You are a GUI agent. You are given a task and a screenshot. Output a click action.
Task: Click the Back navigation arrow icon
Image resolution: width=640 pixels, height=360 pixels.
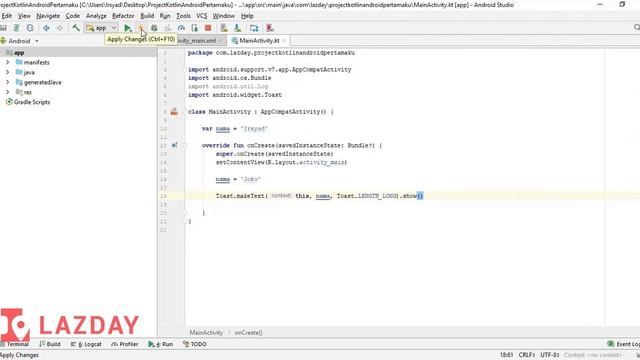point(47,28)
